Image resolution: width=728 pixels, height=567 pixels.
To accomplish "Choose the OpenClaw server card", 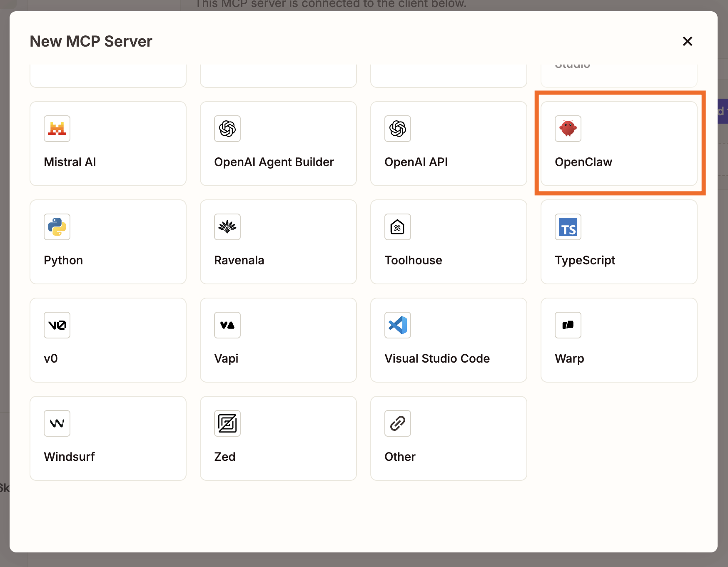I will click(619, 144).
